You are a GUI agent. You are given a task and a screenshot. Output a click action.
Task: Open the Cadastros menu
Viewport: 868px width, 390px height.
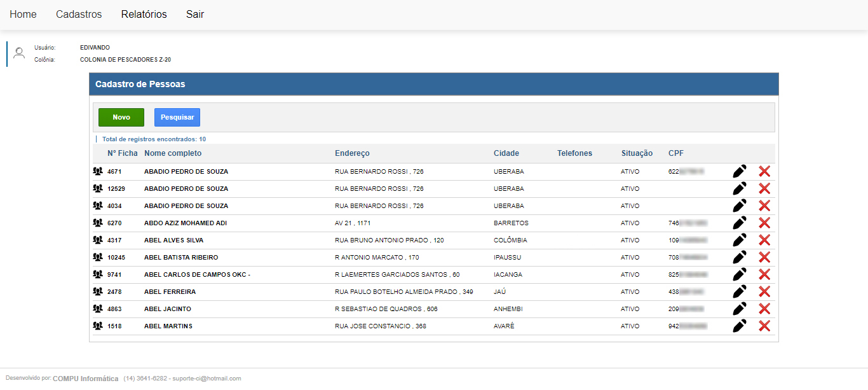coord(79,14)
